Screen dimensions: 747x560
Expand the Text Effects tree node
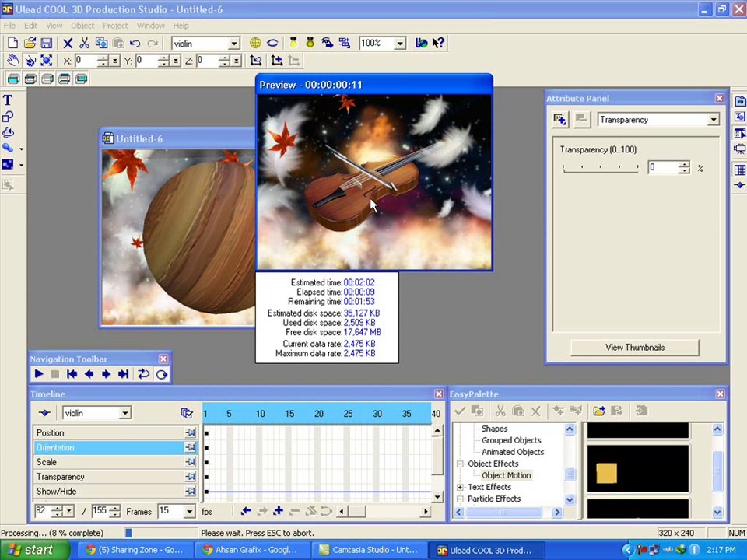460,487
